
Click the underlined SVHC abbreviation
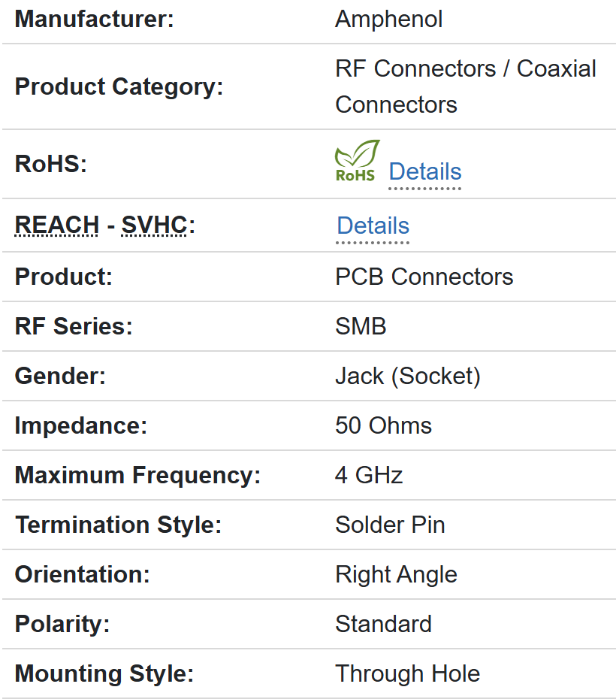pyautogui.click(x=154, y=225)
